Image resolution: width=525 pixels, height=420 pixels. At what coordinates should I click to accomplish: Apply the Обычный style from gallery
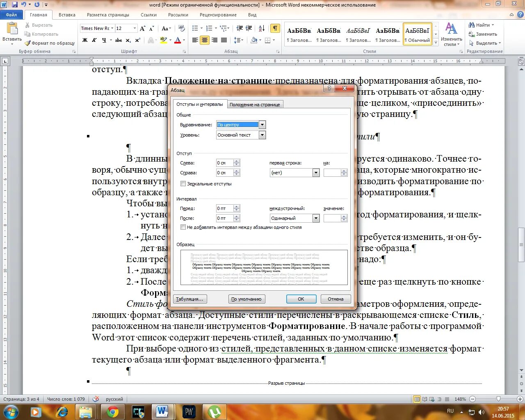click(417, 34)
